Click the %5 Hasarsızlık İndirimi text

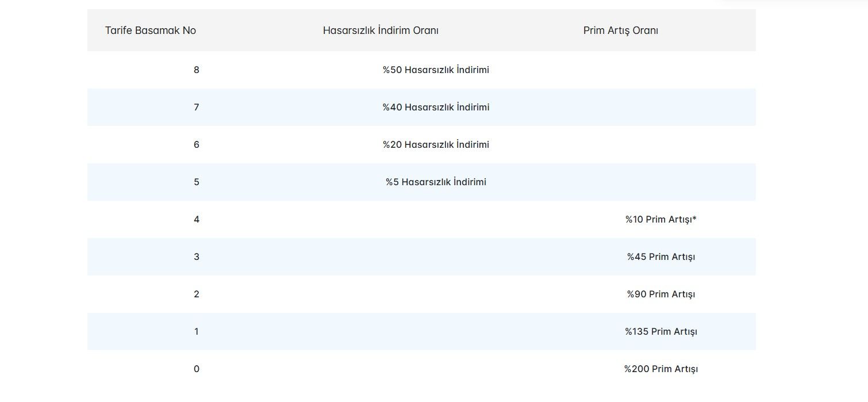[436, 182]
